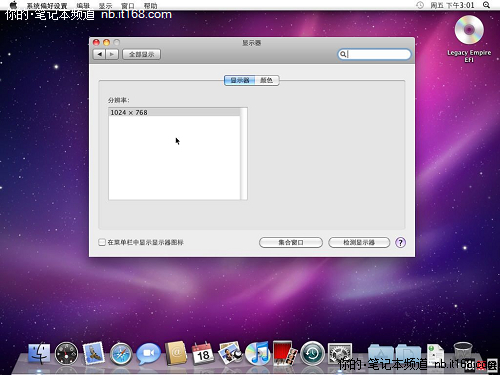
Task: Open Finder from the Dock
Action: pos(39,353)
